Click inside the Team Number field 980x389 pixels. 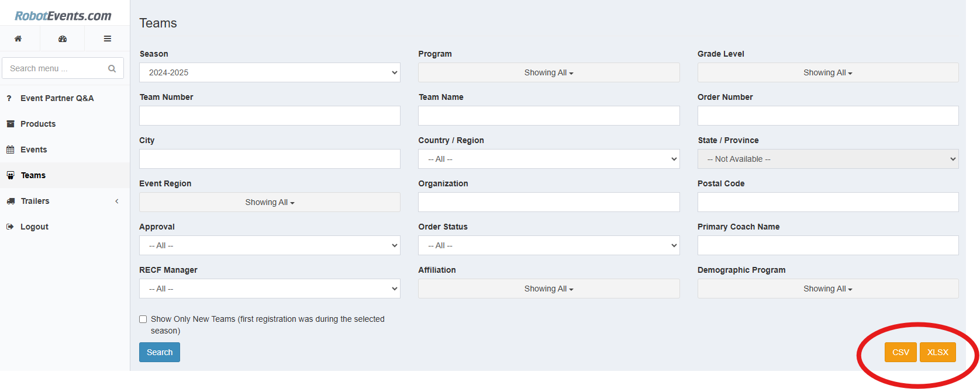point(269,115)
